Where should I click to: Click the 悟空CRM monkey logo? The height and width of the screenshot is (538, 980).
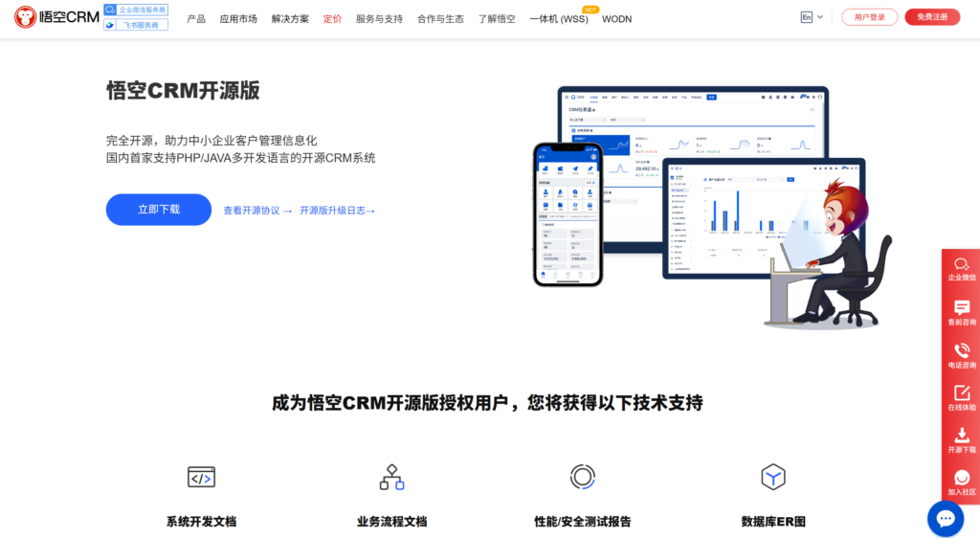pos(56,17)
